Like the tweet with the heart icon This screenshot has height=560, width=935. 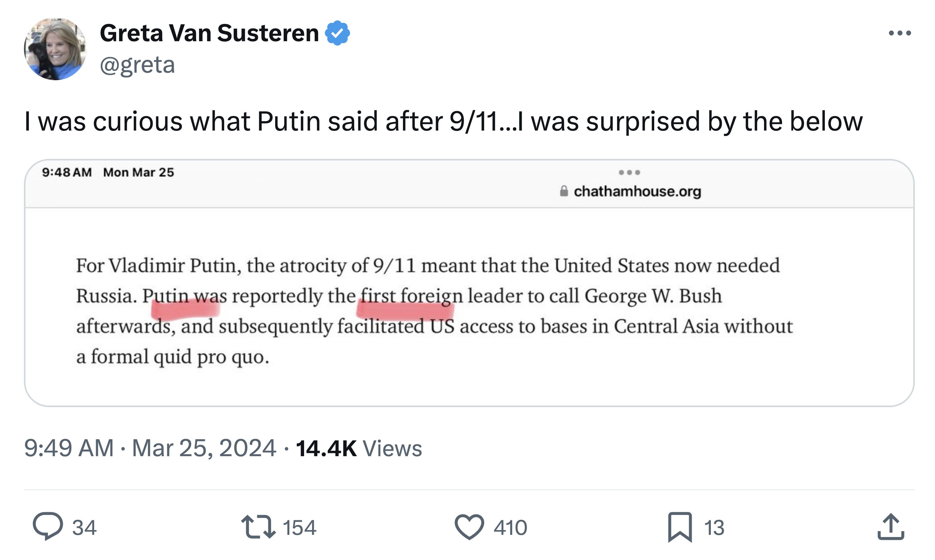(x=469, y=527)
